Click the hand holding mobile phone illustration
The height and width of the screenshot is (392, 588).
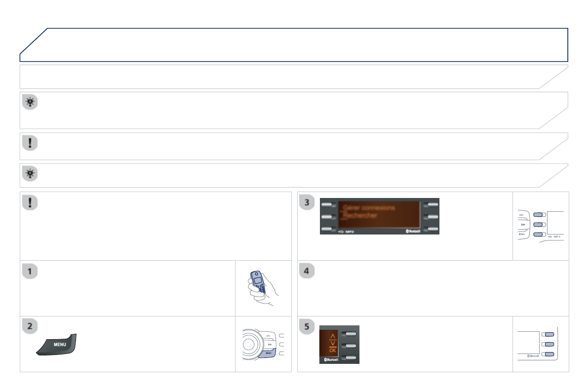[x=263, y=288]
